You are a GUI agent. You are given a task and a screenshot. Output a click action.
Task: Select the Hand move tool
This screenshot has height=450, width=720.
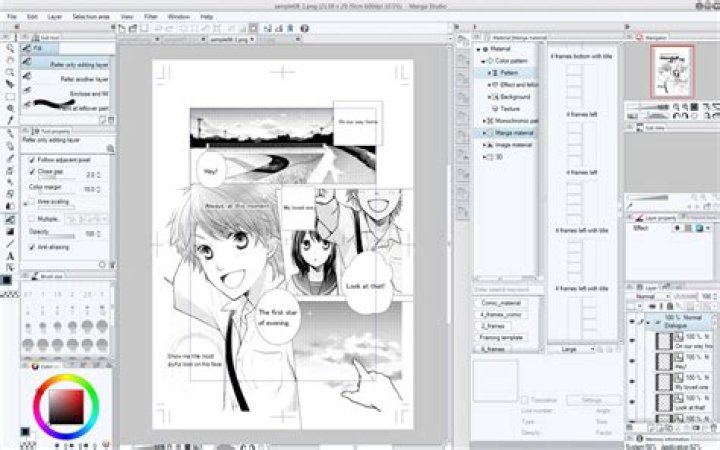[10, 60]
